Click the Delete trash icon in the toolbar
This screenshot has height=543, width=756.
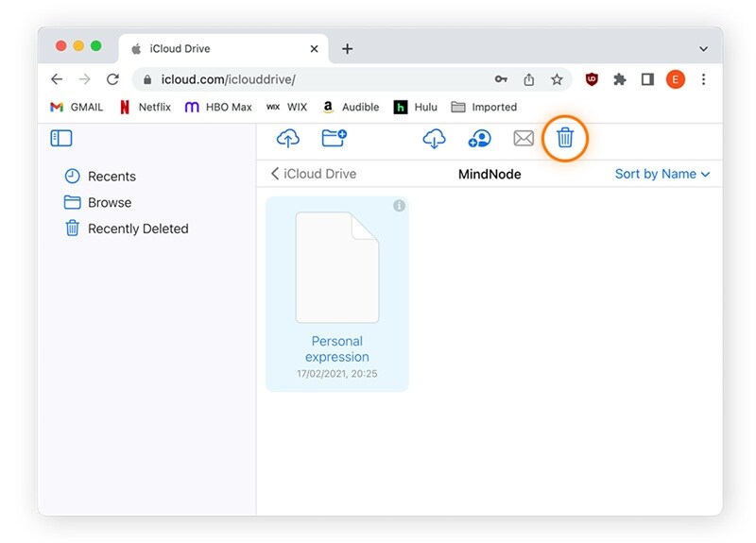[x=565, y=138]
